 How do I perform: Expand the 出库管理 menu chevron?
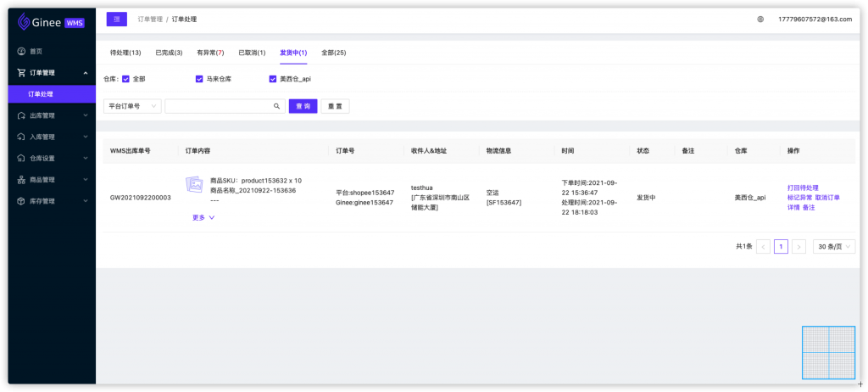[x=86, y=116]
